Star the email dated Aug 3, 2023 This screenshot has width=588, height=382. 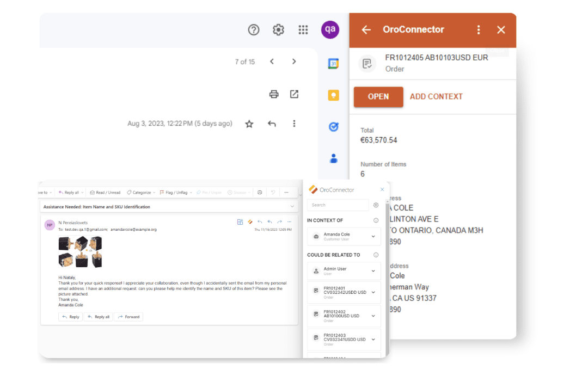coord(249,124)
